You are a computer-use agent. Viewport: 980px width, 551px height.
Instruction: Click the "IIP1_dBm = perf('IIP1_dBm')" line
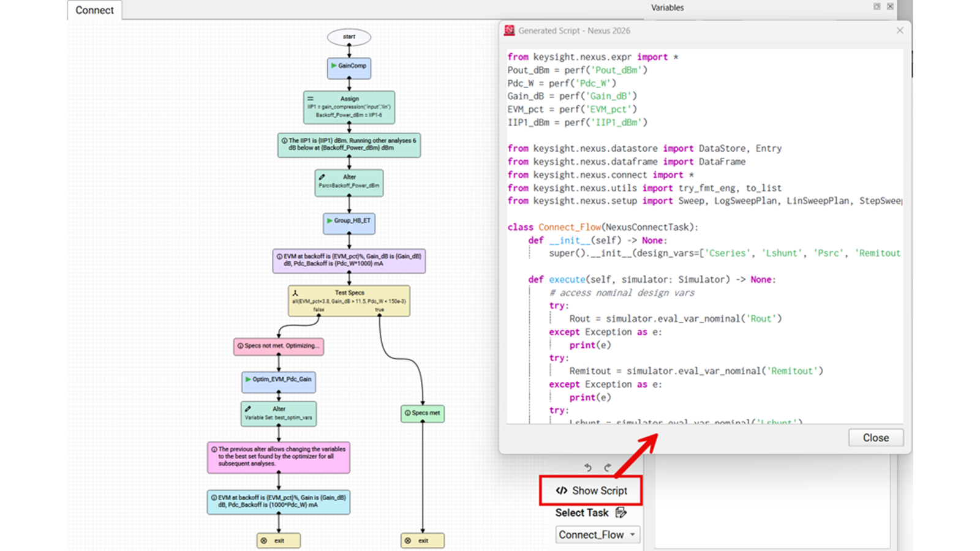(577, 122)
